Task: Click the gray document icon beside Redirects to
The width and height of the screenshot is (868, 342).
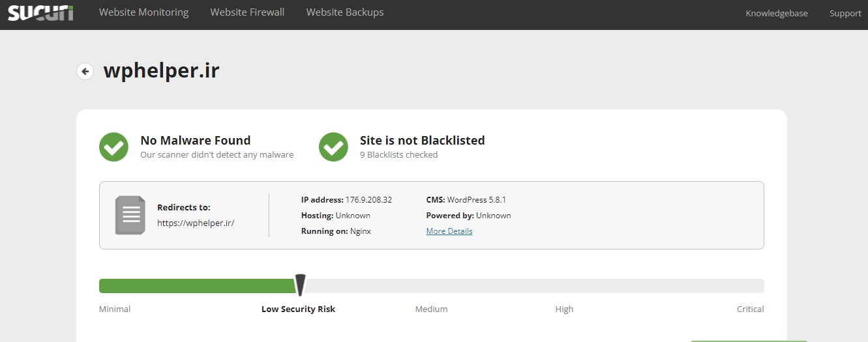Action: click(x=130, y=215)
